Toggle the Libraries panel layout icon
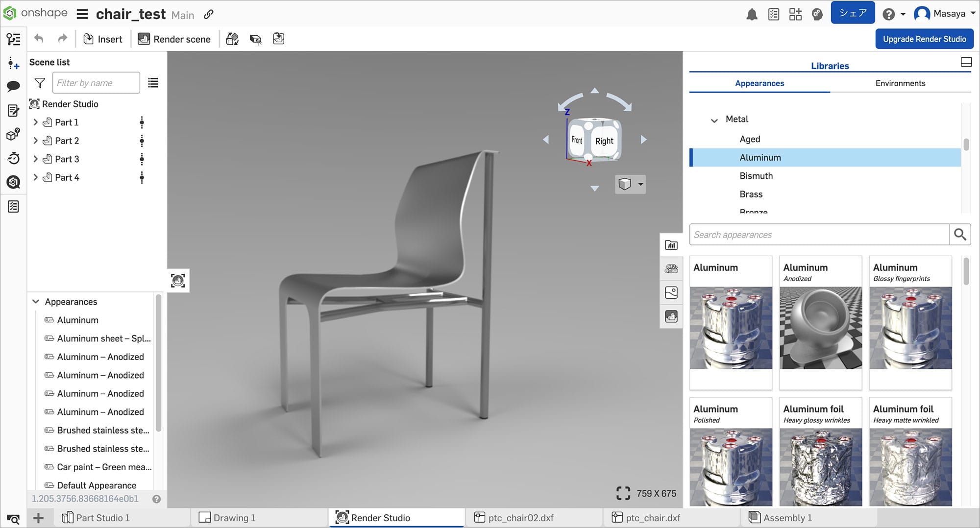The height and width of the screenshot is (528, 980). [x=966, y=62]
